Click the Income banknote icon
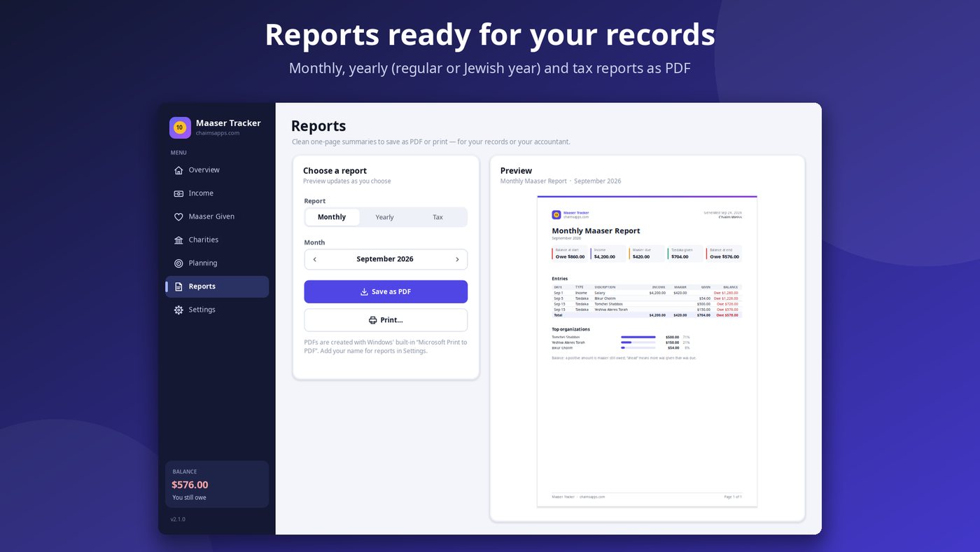 (178, 193)
